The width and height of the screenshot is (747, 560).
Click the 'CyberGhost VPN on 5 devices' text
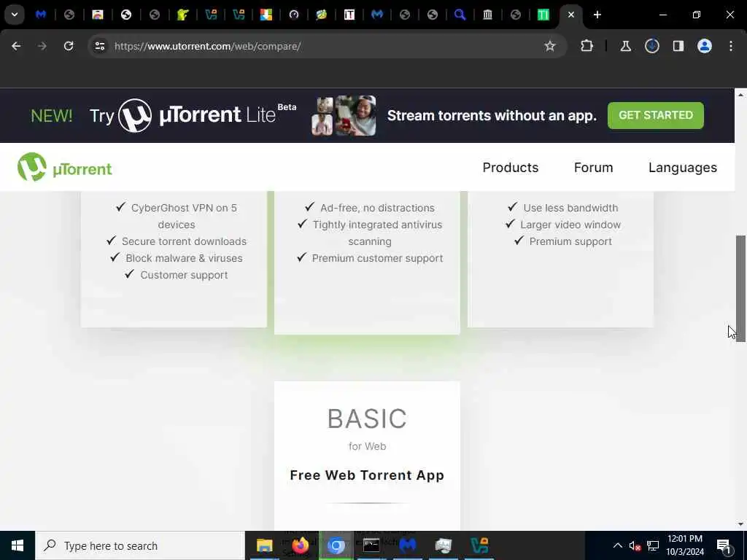coord(183,216)
